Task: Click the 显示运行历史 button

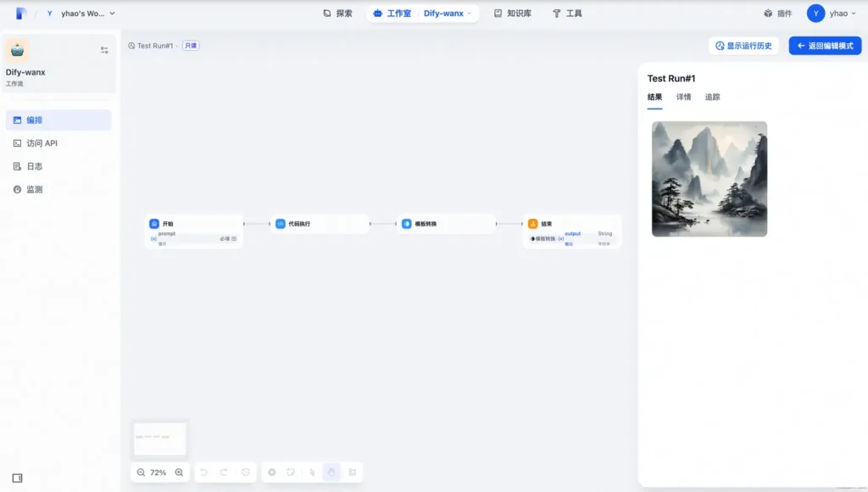Action: tap(743, 46)
